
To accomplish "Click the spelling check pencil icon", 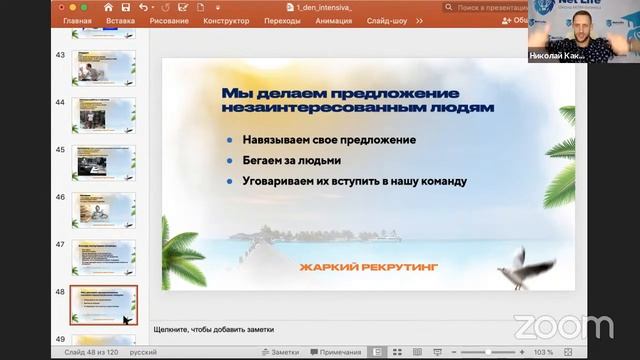I will [183, 7].
